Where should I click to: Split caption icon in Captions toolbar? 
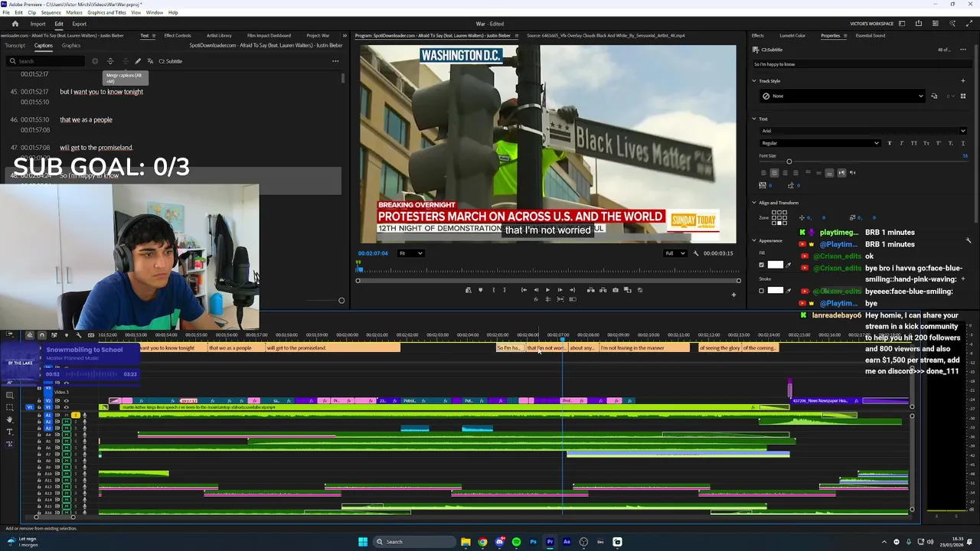pos(110,61)
